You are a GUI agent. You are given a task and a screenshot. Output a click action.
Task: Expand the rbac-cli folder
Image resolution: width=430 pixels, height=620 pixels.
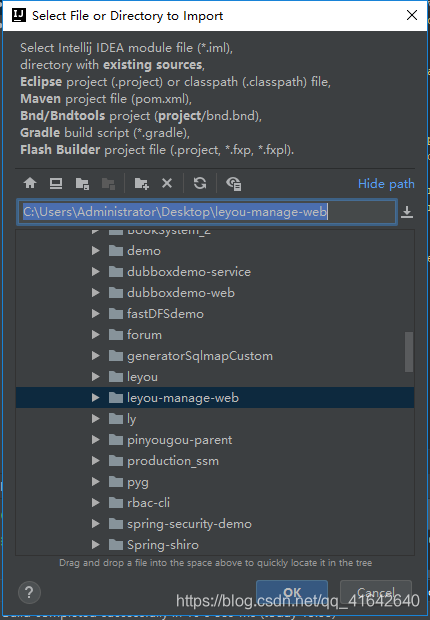[x=95, y=502]
